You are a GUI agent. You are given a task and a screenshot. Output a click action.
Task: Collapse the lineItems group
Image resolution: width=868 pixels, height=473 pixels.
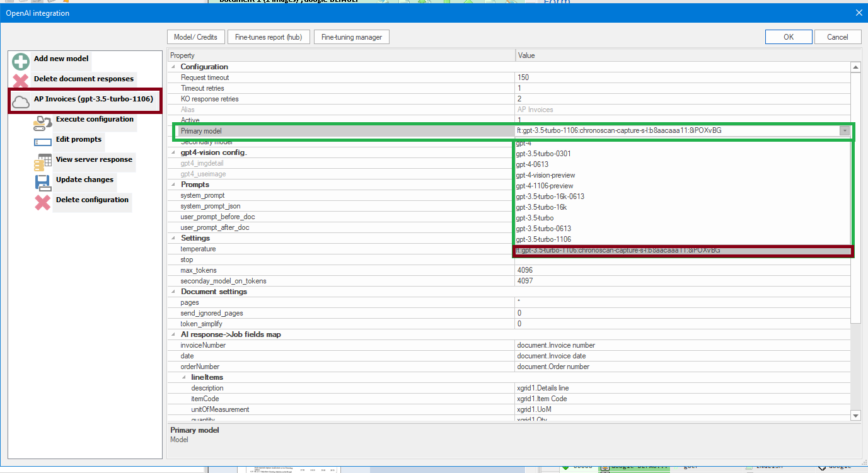[x=185, y=377]
